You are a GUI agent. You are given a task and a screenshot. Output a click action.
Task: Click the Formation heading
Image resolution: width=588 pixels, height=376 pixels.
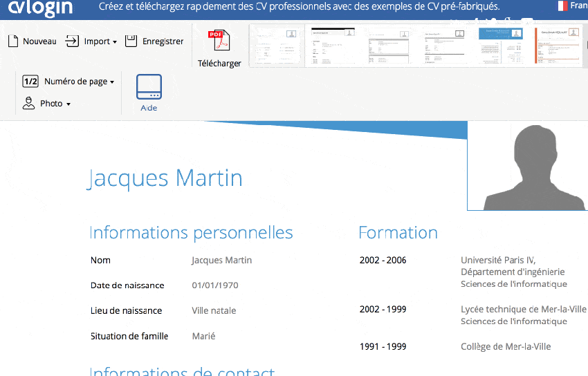point(398,232)
